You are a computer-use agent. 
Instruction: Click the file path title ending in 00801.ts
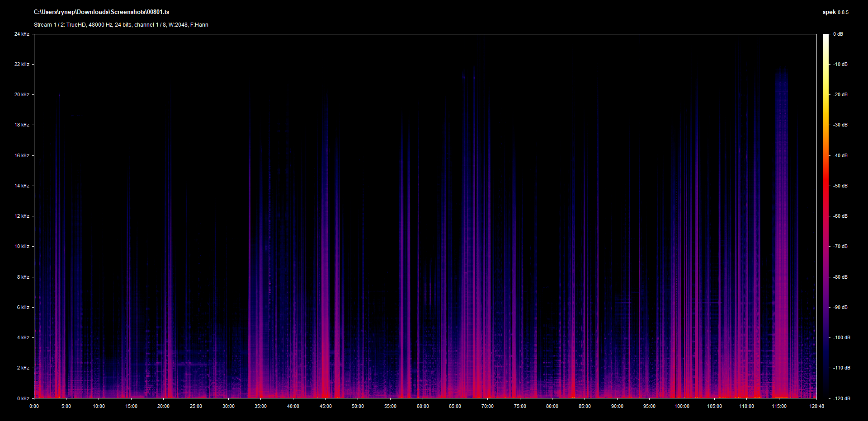tap(101, 12)
